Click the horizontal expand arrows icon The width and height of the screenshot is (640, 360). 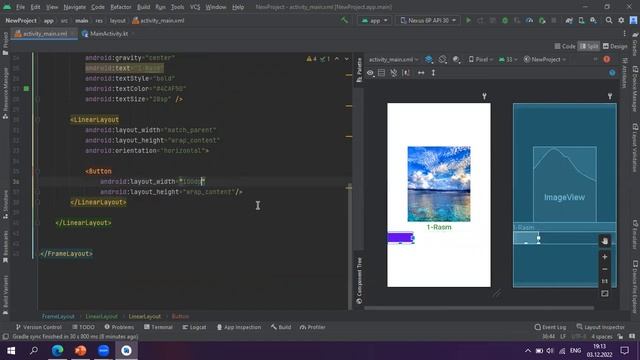421,73
